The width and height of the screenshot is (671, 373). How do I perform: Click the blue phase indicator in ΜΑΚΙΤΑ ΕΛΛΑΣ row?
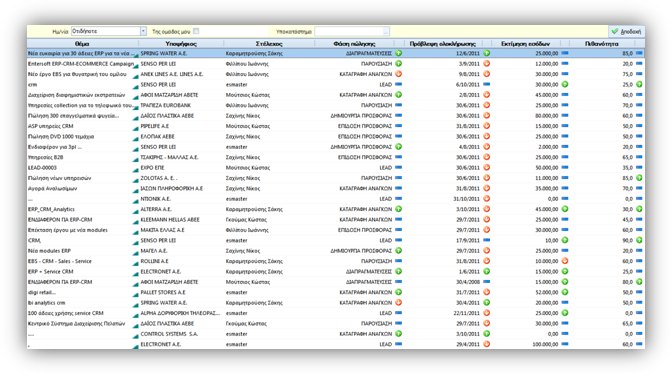tap(398, 230)
